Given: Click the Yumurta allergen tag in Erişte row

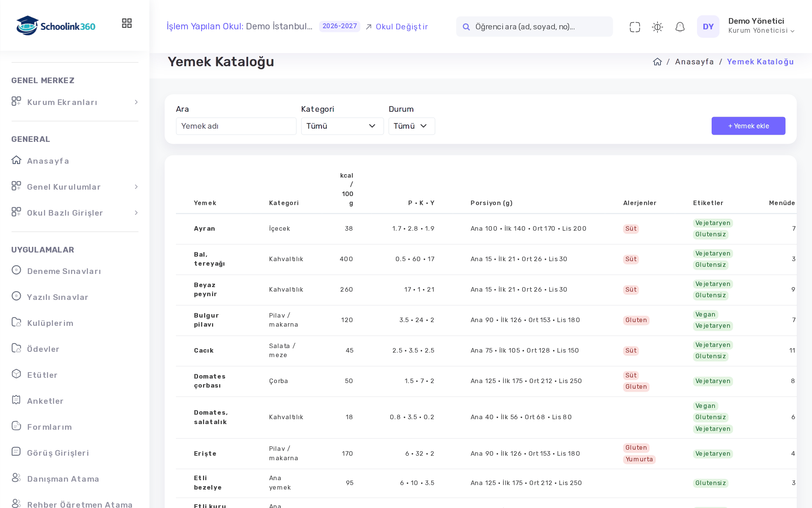Looking at the screenshot, I should [x=639, y=459].
